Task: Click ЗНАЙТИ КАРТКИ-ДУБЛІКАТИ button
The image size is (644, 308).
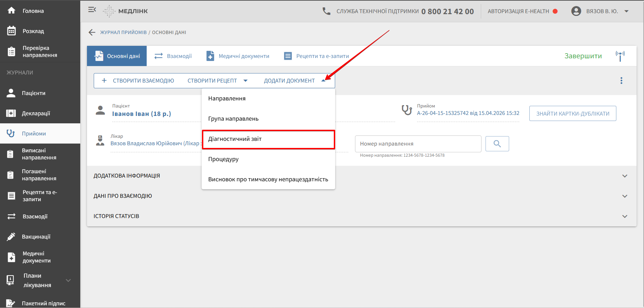Action: [x=573, y=114]
